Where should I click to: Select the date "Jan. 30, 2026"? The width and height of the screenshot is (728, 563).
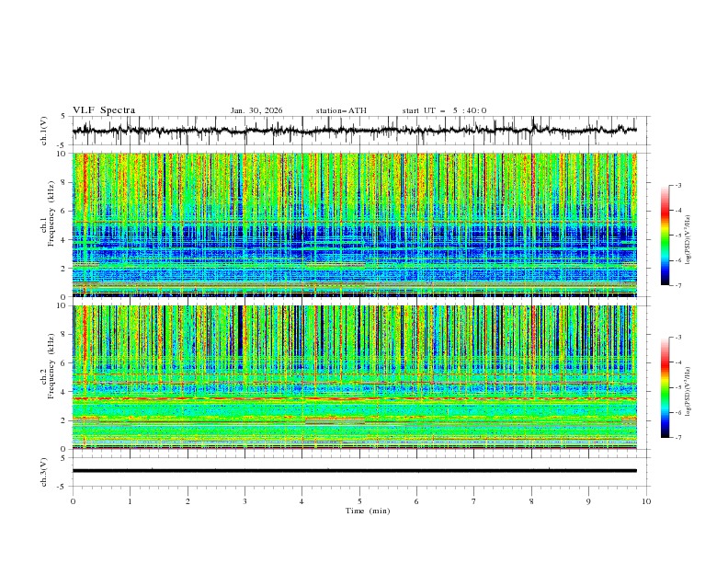[256, 110]
